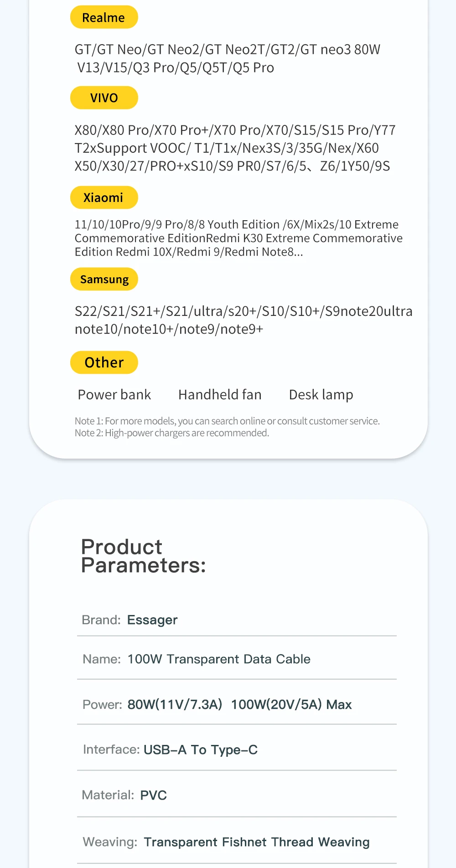Select the Essager brand value
The image size is (456, 868).
152,620
